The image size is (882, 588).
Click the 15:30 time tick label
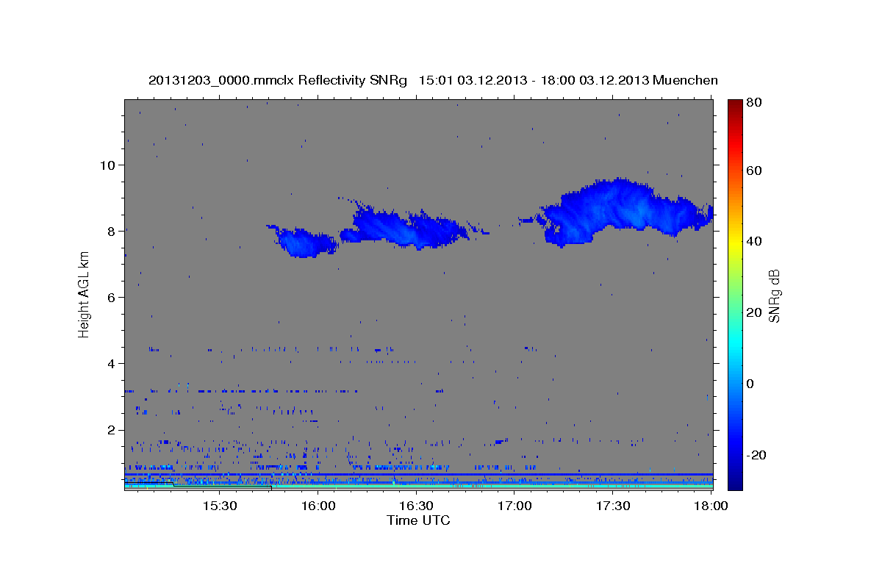(219, 506)
